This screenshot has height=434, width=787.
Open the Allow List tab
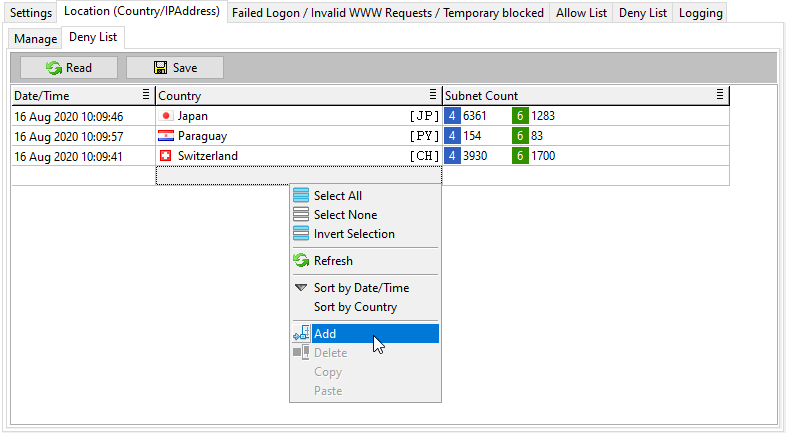pos(581,13)
